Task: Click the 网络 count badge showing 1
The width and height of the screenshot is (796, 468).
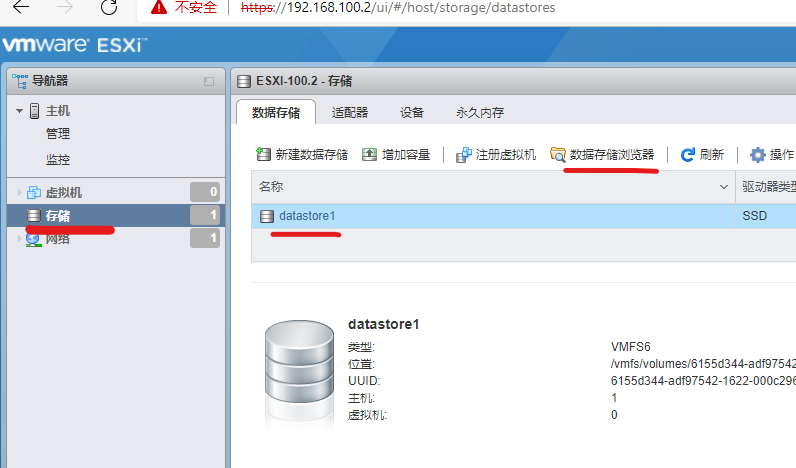Action: 205,238
